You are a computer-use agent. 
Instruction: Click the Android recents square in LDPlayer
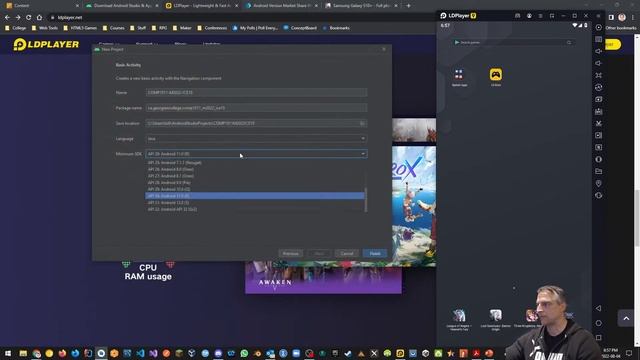(x=598, y=338)
